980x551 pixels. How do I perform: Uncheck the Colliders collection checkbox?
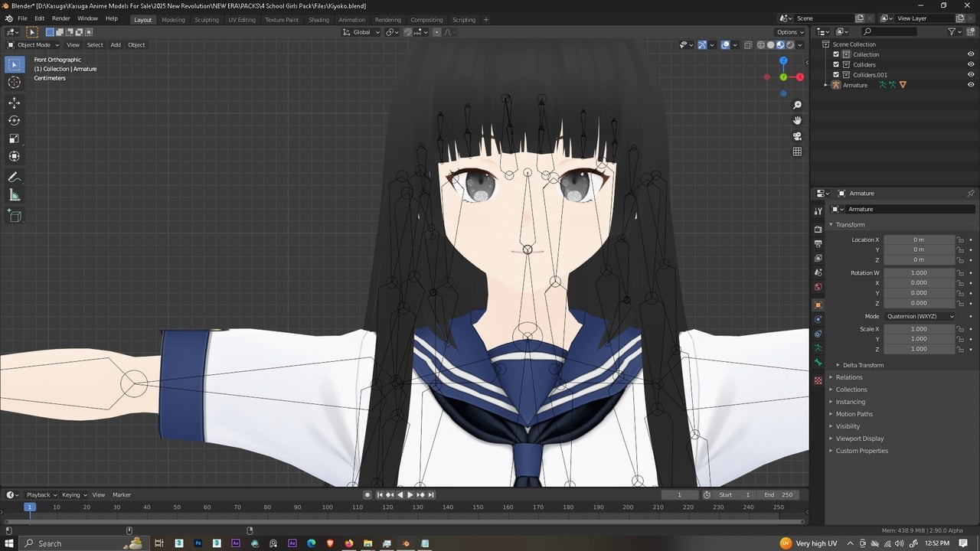click(x=836, y=64)
